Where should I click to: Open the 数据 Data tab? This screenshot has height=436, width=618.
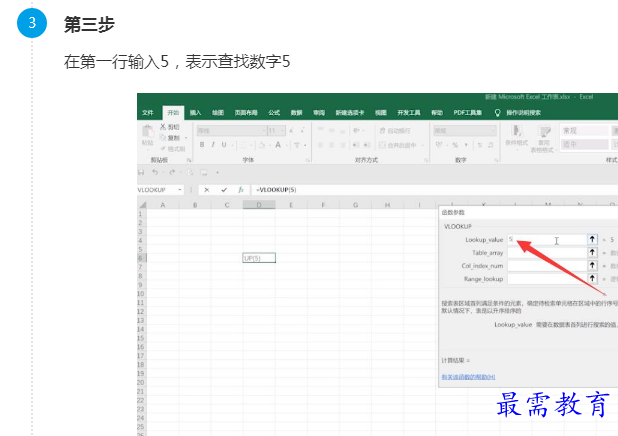click(296, 113)
